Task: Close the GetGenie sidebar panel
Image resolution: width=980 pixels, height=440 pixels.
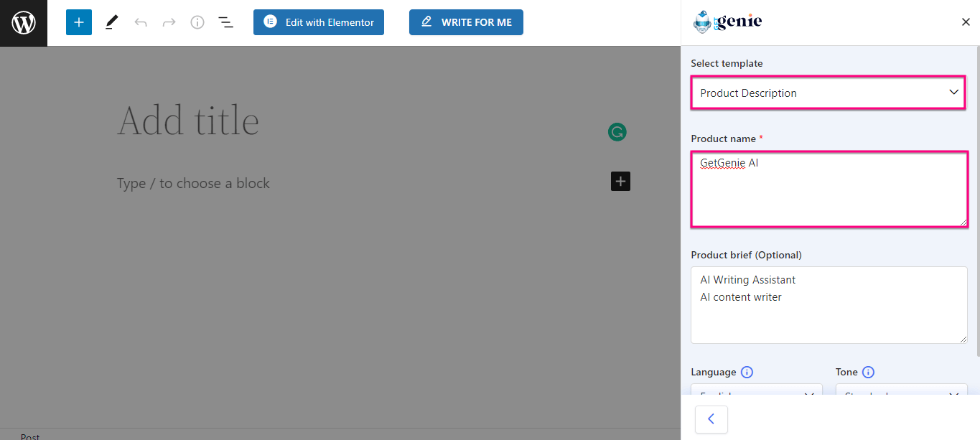Action: point(966,22)
